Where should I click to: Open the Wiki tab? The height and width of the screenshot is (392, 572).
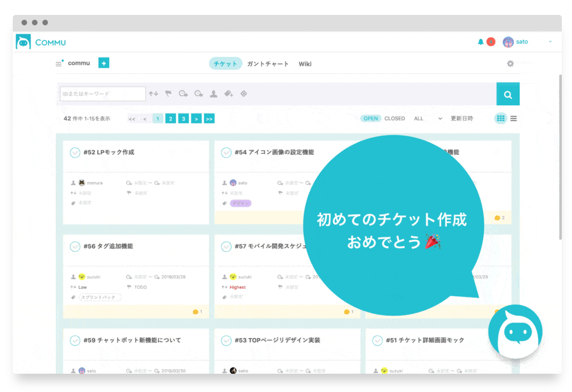[x=305, y=64]
